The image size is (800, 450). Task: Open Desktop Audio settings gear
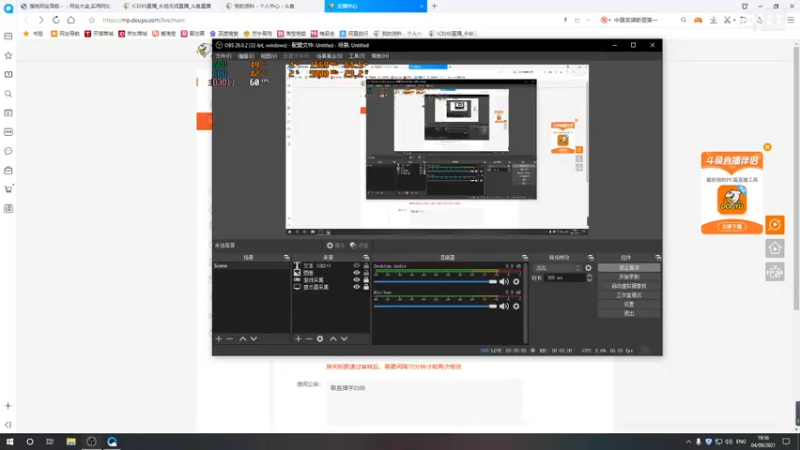[x=516, y=282]
